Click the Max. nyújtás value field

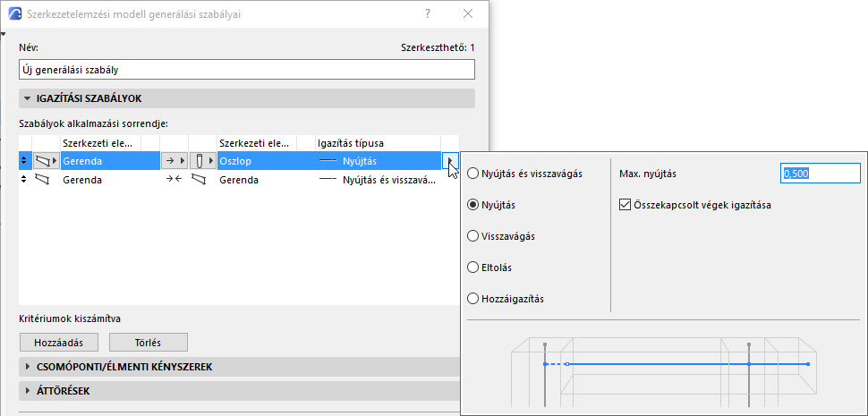pos(821,174)
